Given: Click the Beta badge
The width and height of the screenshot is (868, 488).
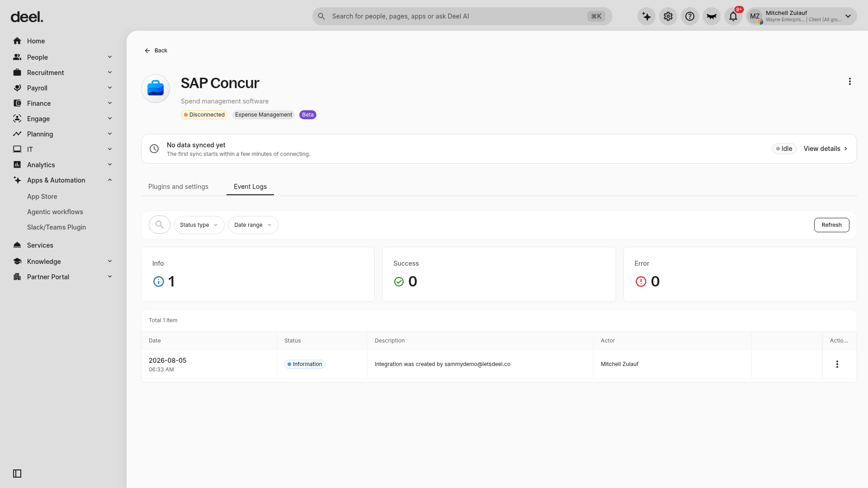Looking at the screenshot, I should pos(308,115).
